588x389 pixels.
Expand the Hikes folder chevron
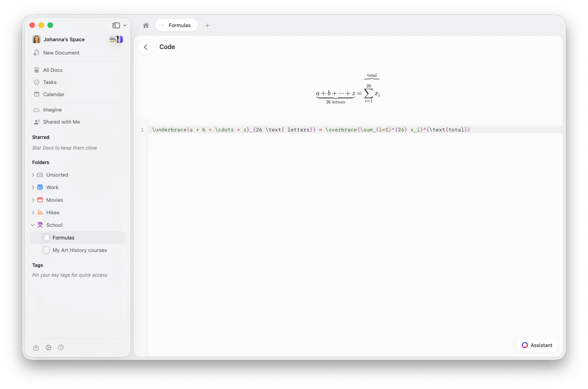click(33, 213)
